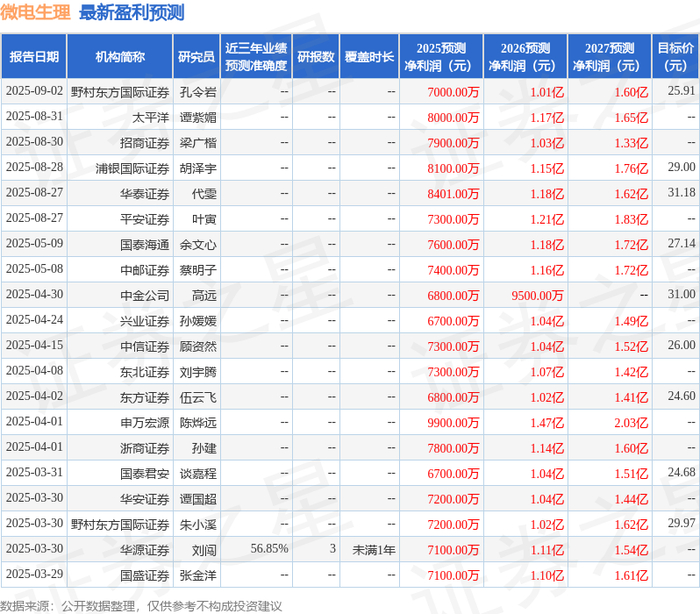
Task: Click institution 国泰君安
Action: pyautogui.click(x=144, y=474)
